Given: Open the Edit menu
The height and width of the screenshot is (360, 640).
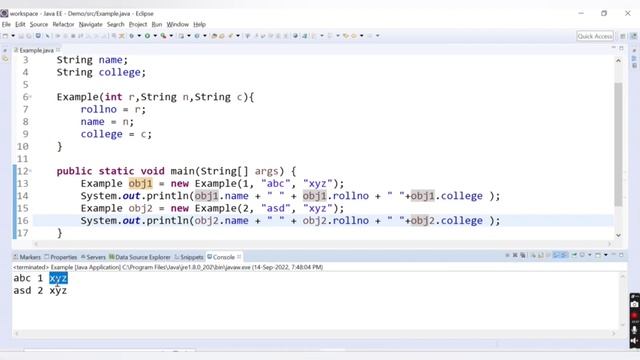Looking at the screenshot, I should 20,24.
